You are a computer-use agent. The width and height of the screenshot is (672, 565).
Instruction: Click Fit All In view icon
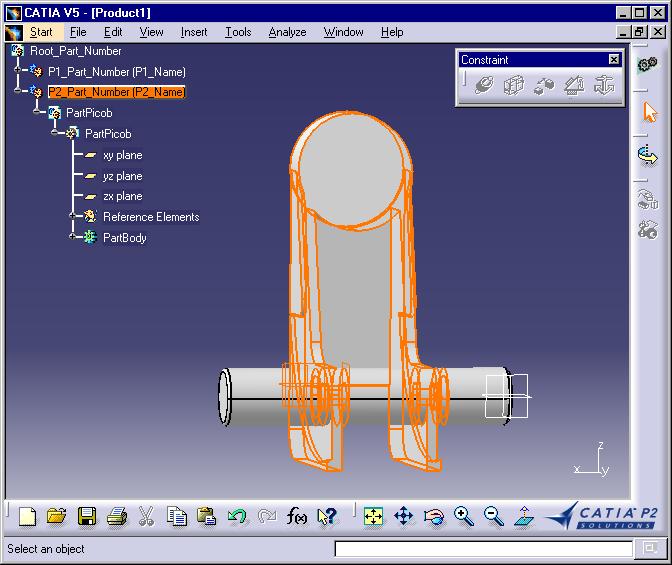tap(373, 516)
